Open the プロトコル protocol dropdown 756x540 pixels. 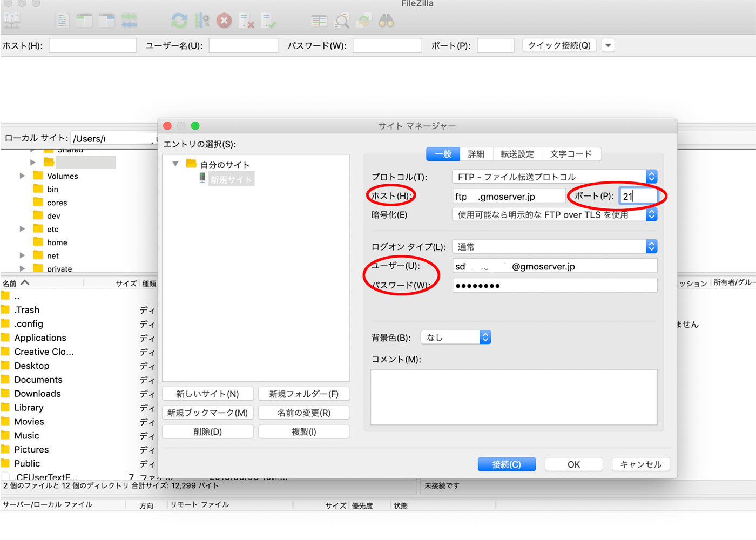555,177
